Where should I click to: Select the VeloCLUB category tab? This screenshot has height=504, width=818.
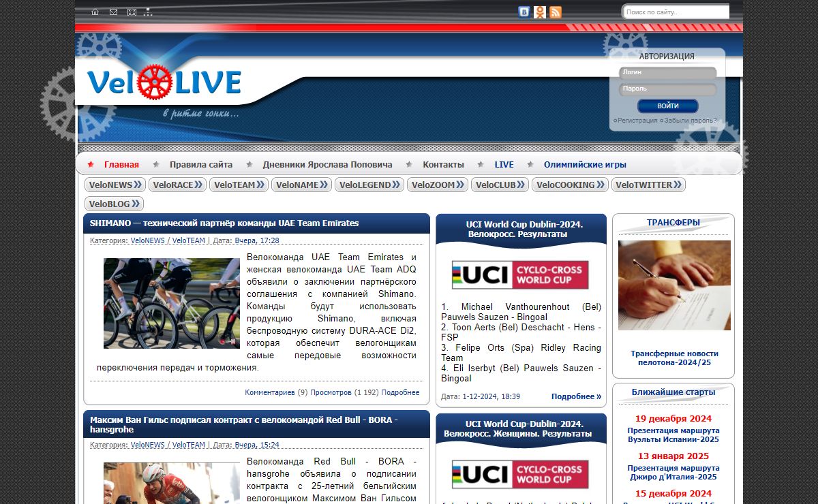tap(500, 185)
